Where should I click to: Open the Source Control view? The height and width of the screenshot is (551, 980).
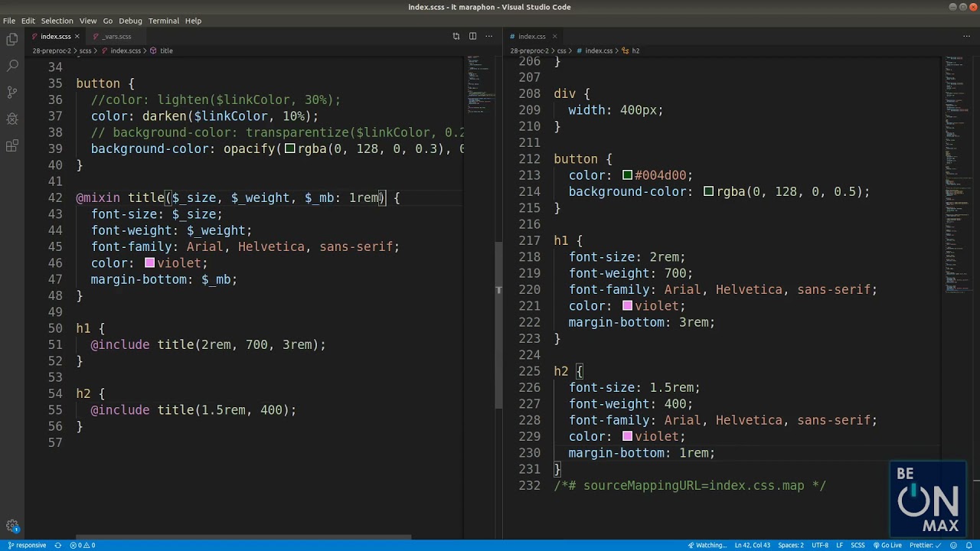12,93
